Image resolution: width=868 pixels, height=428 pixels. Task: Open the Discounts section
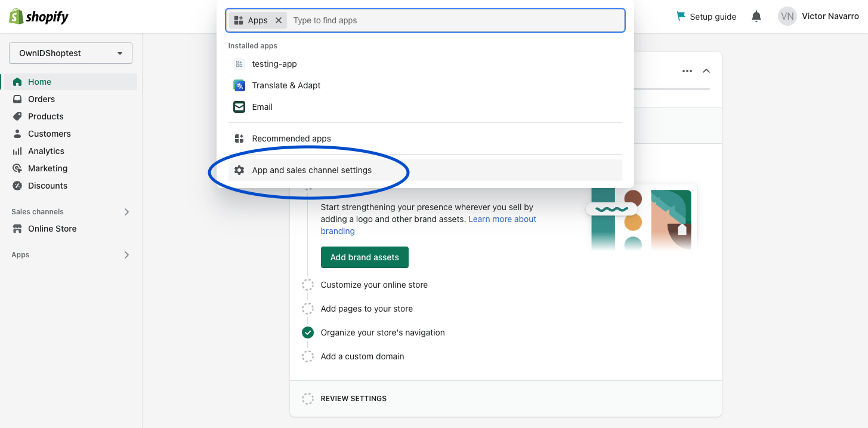(x=48, y=185)
